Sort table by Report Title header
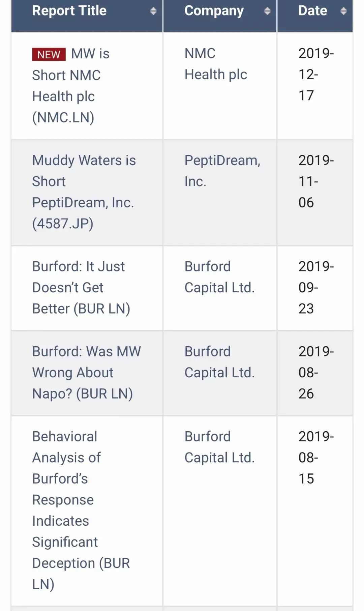This screenshot has width=364, height=611. point(69,11)
